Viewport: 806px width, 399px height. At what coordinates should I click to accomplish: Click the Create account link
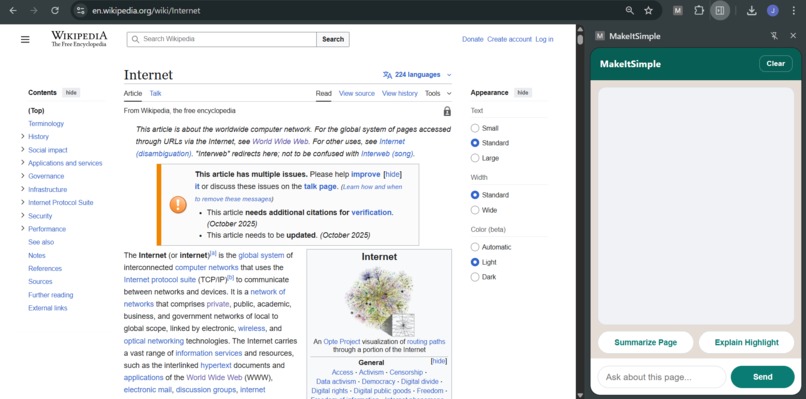coord(509,39)
